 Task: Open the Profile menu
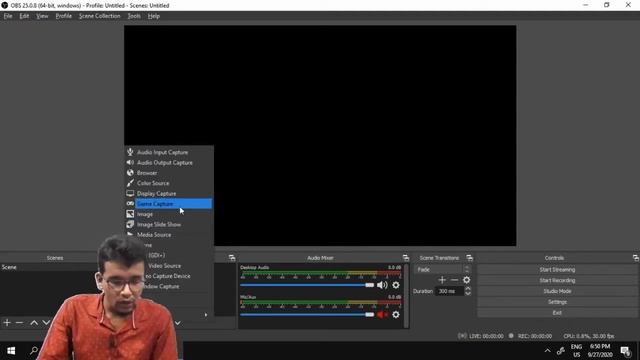(x=64, y=16)
